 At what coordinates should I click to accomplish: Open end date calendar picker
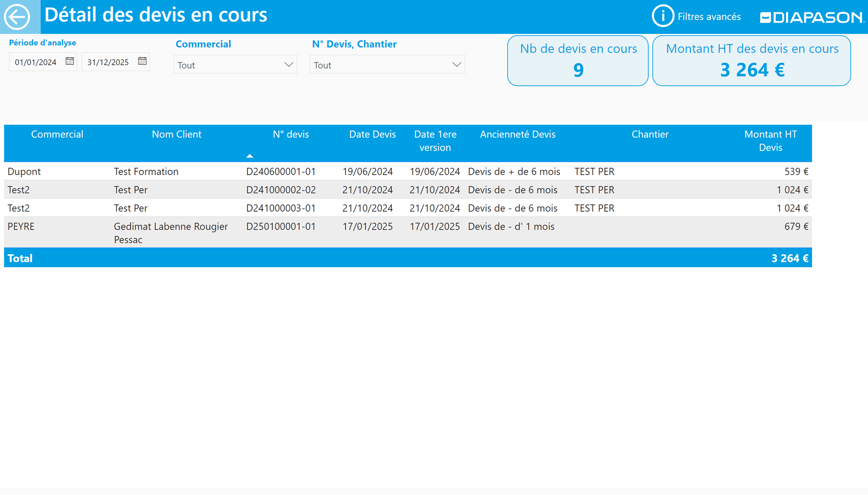pos(142,61)
